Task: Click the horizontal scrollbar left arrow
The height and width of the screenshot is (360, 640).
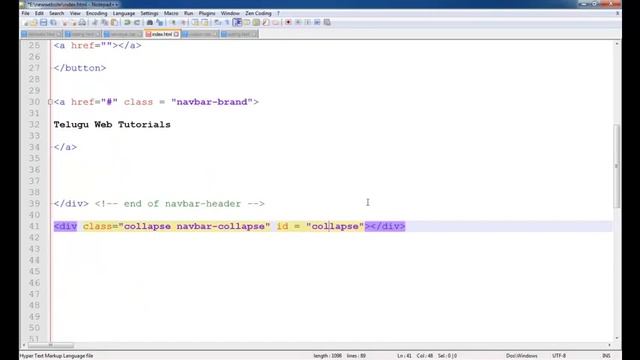Action: pyautogui.click(x=24, y=345)
